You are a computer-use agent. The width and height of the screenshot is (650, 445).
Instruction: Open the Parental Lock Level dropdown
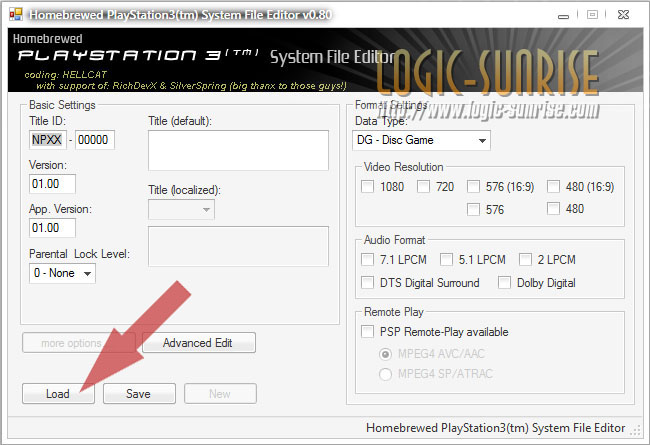(62, 273)
